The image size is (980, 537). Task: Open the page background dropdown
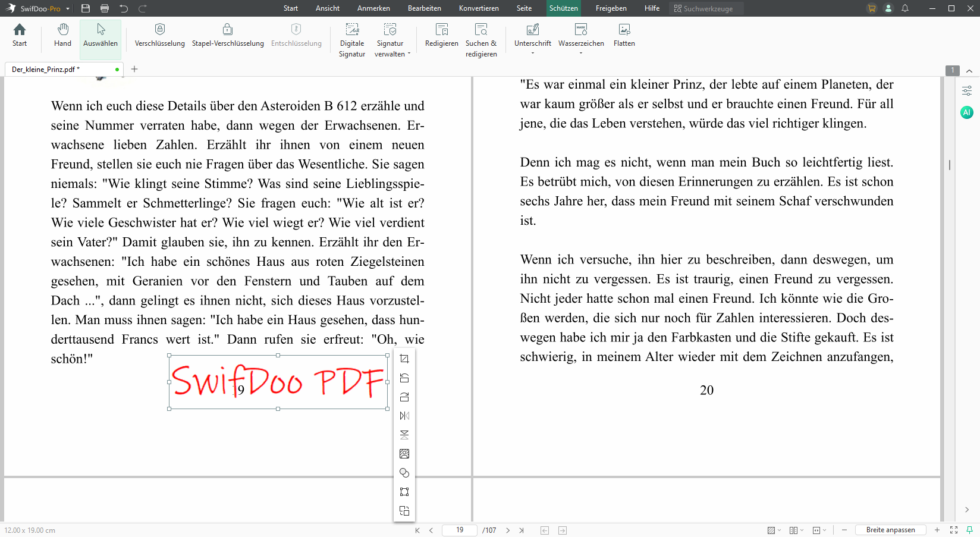click(774, 530)
